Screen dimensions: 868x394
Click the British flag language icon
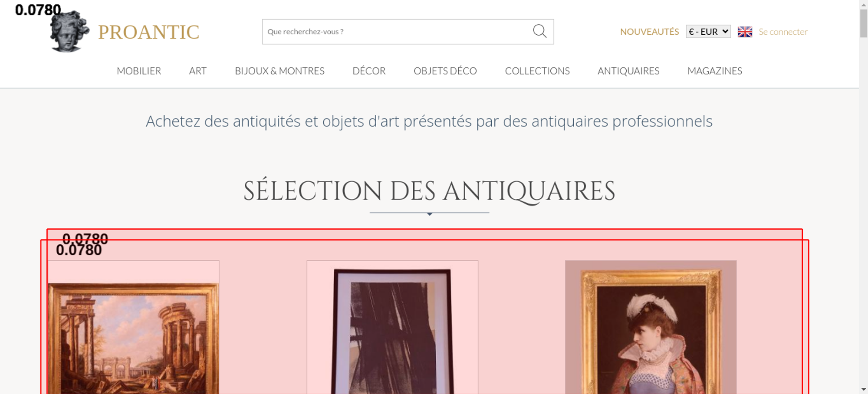[745, 32]
